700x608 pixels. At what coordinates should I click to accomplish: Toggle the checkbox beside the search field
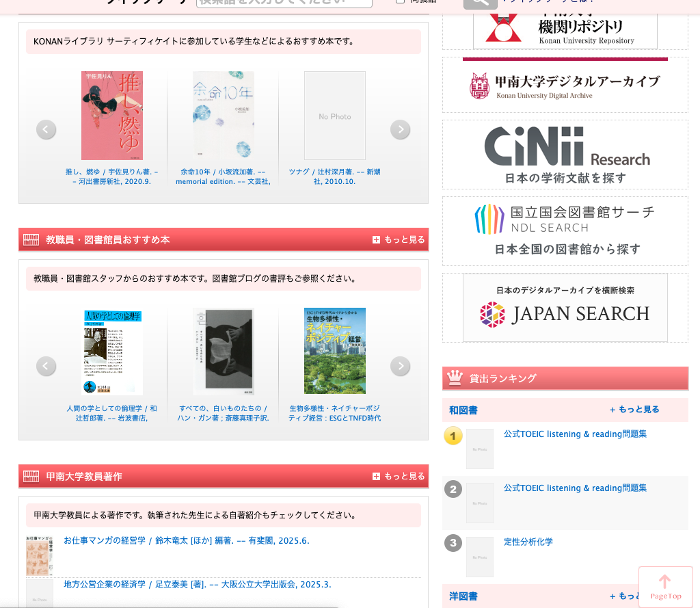[400, 2]
